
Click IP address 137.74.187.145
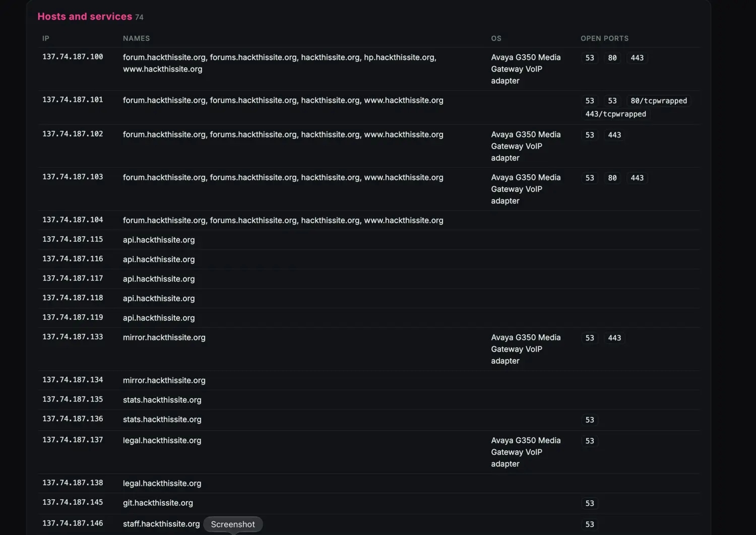pos(73,502)
